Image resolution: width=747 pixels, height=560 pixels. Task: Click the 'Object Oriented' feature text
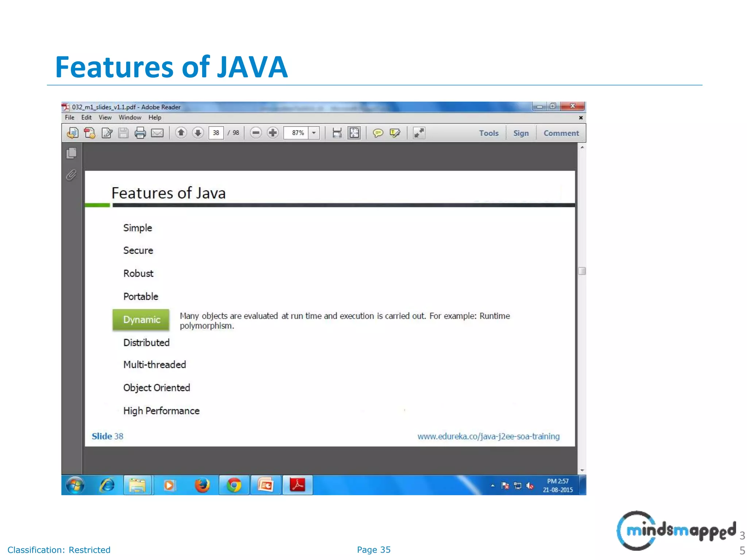pos(156,388)
